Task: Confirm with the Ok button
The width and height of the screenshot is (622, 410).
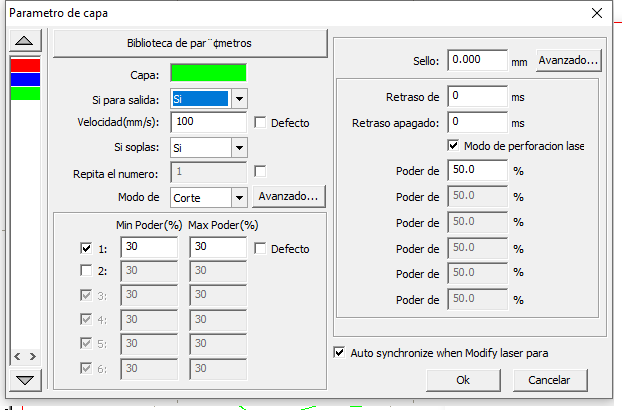Action: click(x=463, y=380)
